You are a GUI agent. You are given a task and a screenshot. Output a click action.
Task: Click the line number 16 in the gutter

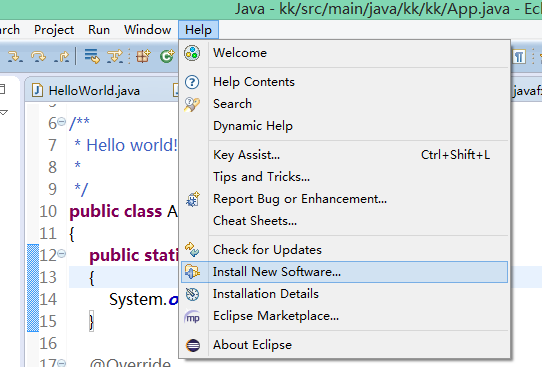point(48,344)
